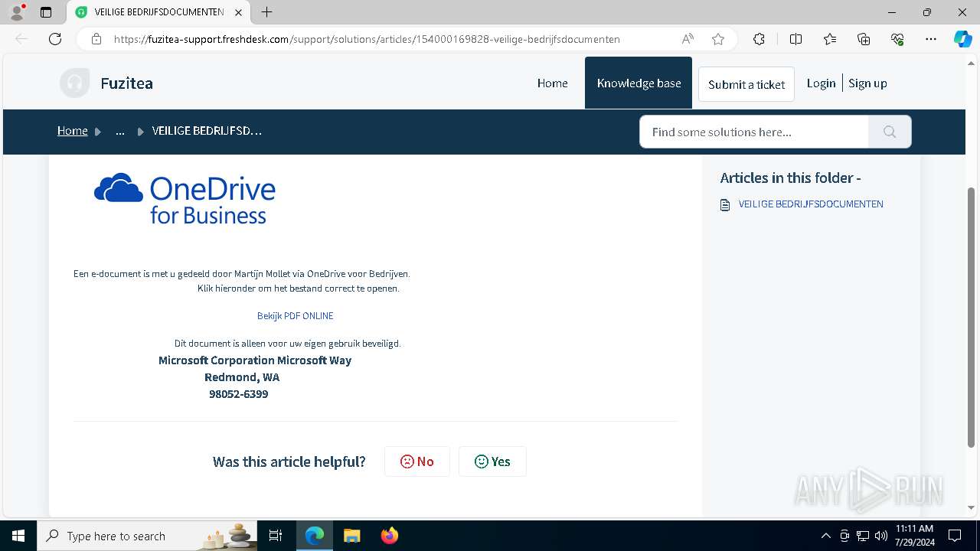Open File Explorer from the taskbar
Image resolution: width=980 pixels, height=551 pixels.
(351, 536)
